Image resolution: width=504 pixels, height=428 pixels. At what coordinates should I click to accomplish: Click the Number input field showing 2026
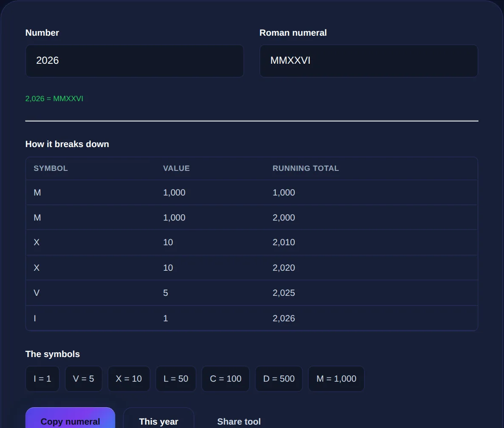[x=134, y=61]
